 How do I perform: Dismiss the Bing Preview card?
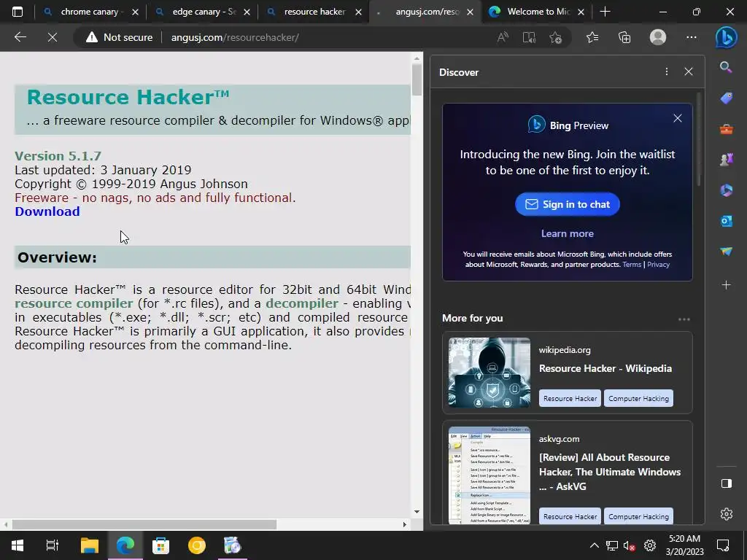[678, 118]
